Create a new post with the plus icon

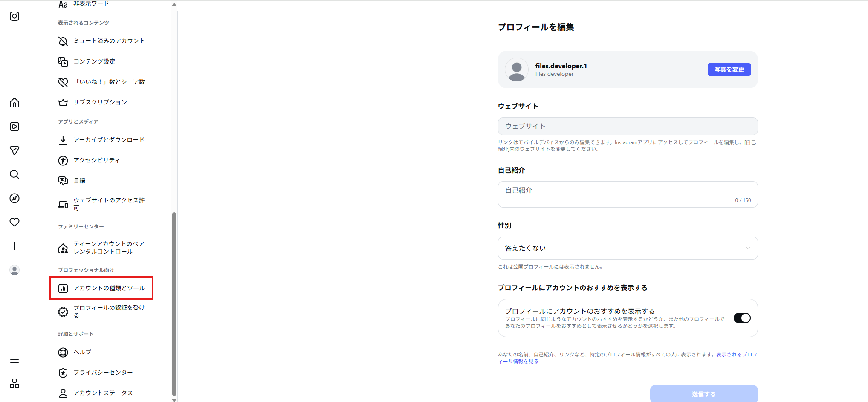[x=14, y=246]
